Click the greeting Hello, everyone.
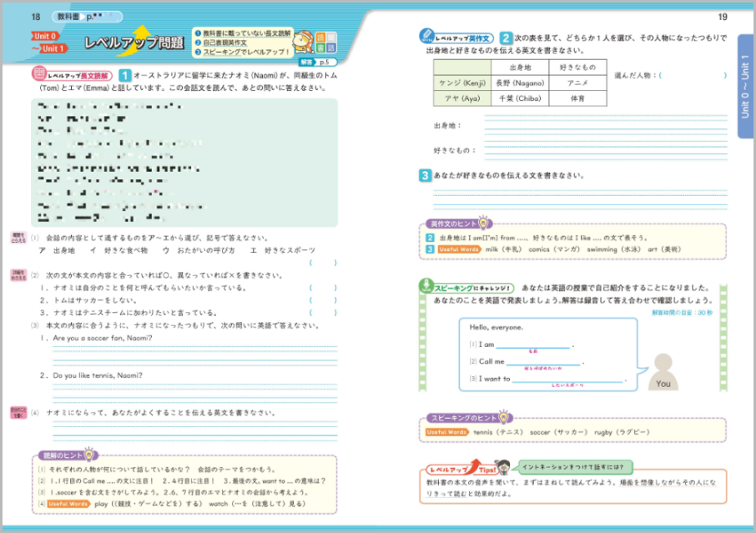This screenshot has width=756, height=533. tap(496, 327)
